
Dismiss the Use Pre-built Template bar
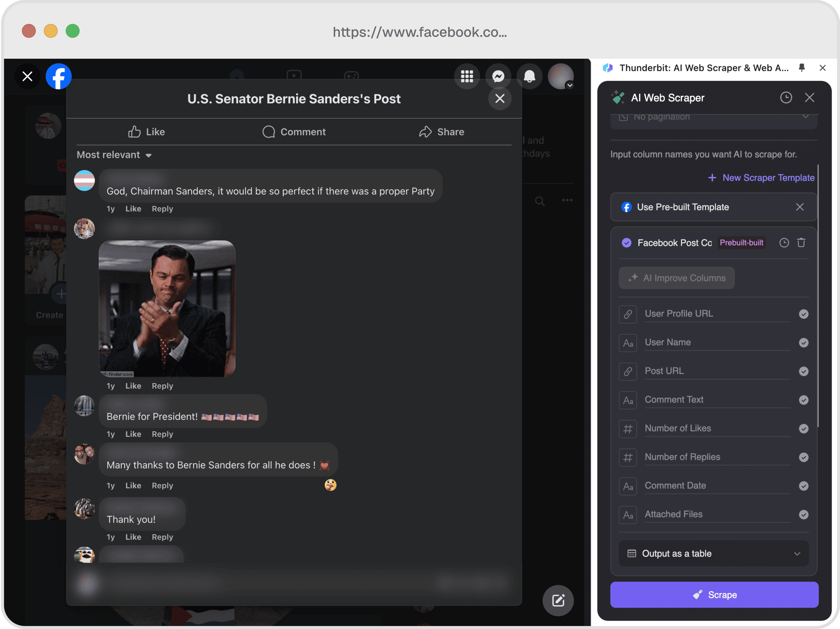800,207
